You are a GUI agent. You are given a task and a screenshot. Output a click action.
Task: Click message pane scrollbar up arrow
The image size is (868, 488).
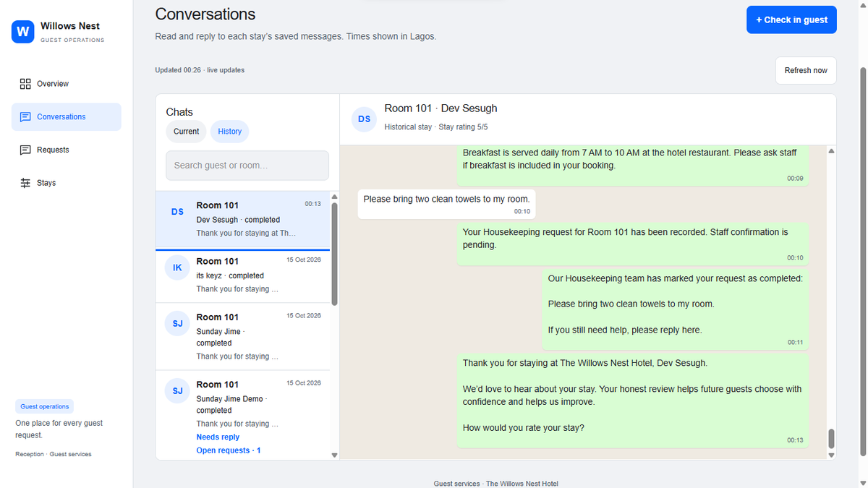(831, 151)
